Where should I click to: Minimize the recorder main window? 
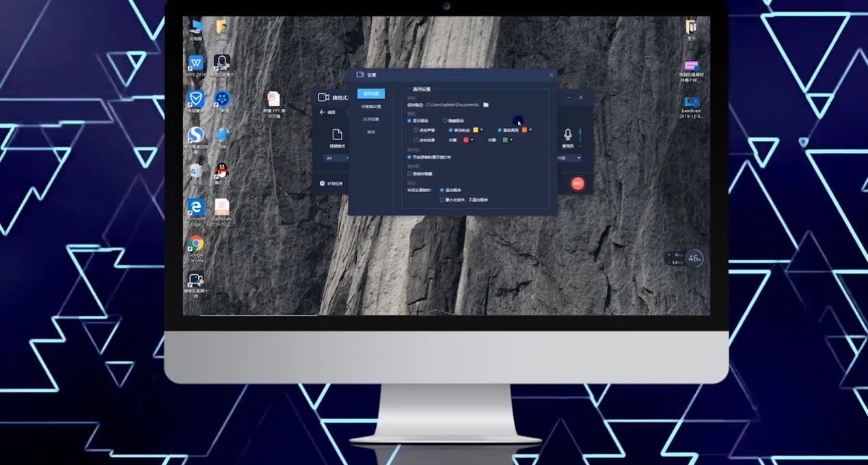[x=569, y=98]
